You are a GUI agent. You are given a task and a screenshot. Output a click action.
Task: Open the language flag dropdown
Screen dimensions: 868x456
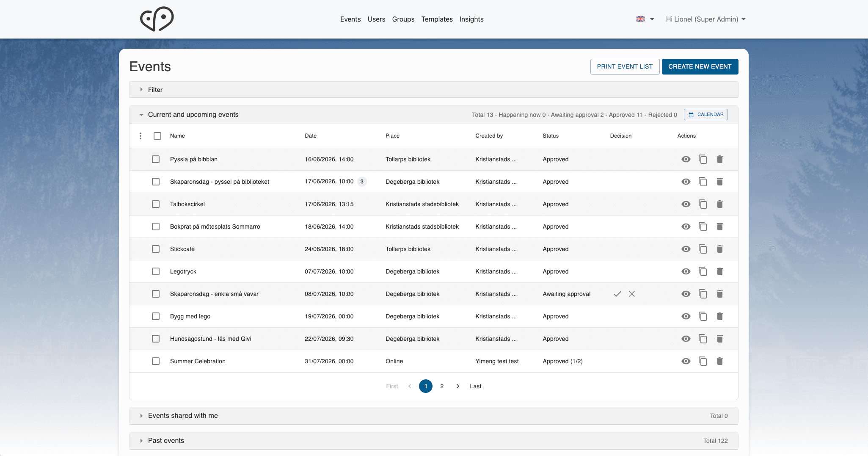[645, 19]
